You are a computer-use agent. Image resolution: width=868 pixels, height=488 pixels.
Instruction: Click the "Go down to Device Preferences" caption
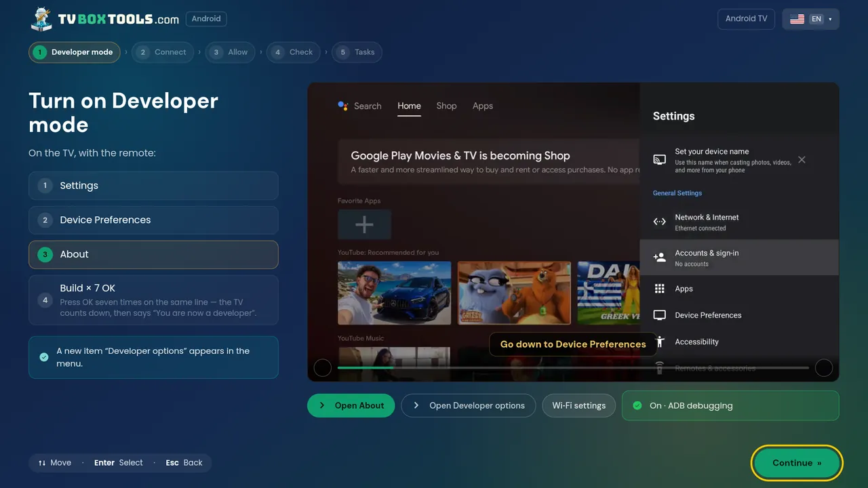(573, 344)
